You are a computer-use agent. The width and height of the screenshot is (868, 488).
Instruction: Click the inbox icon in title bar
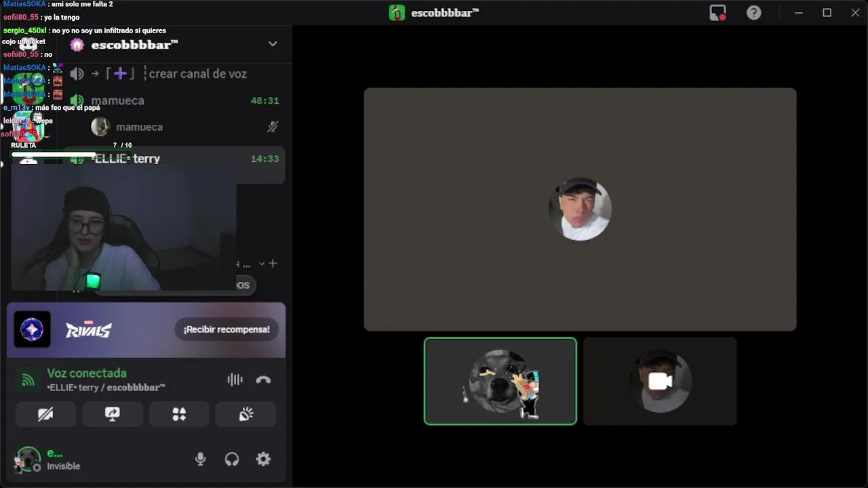717,13
